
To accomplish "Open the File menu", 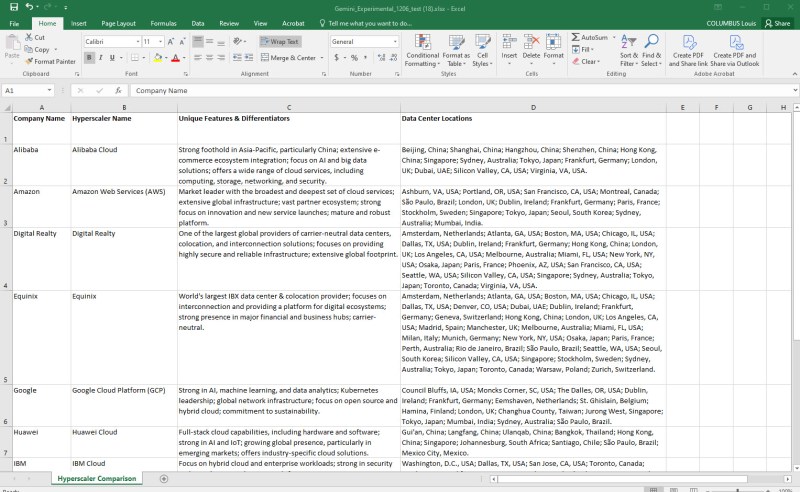I will pos(14,23).
